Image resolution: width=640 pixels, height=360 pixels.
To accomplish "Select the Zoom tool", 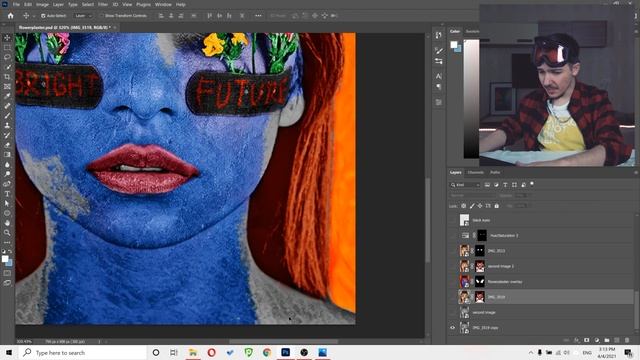I will coord(7,233).
